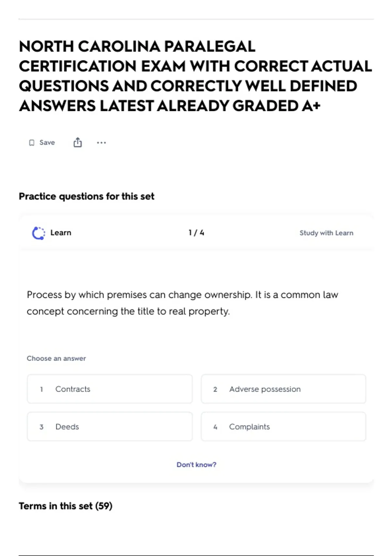Click the 1 / 4 question counter
The width and height of the screenshot is (392, 556).
(x=196, y=233)
